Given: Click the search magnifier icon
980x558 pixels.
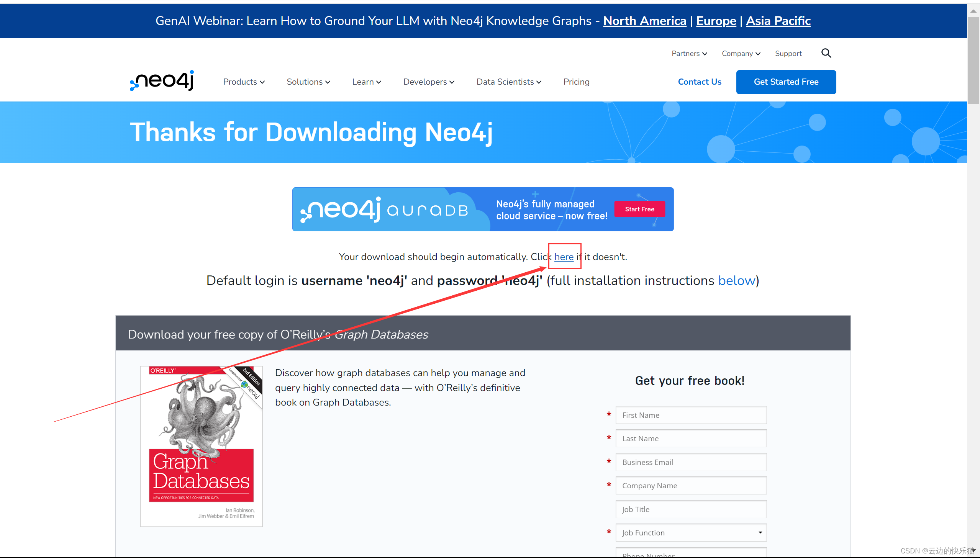Looking at the screenshot, I should pos(826,53).
